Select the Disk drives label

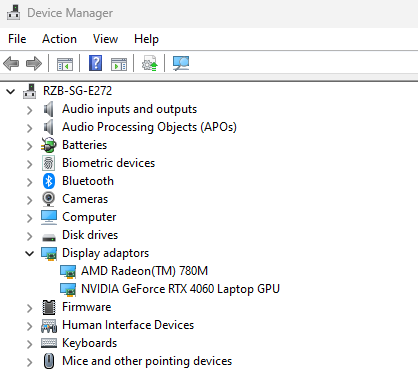click(x=90, y=235)
